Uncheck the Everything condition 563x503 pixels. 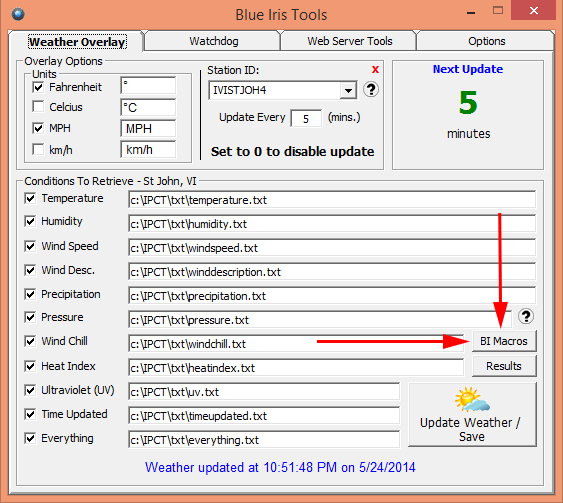coord(30,438)
